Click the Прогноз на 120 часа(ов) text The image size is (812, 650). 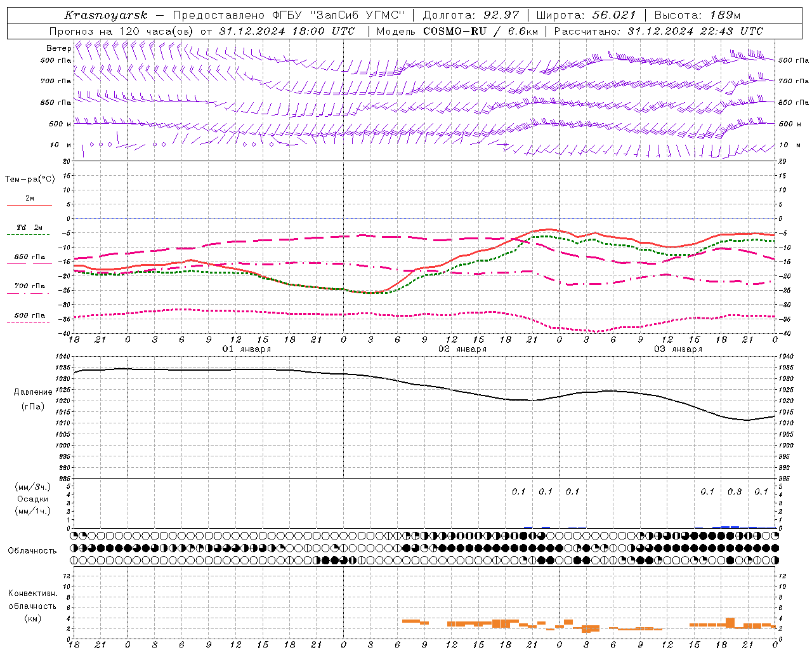click(x=122, y=31)
